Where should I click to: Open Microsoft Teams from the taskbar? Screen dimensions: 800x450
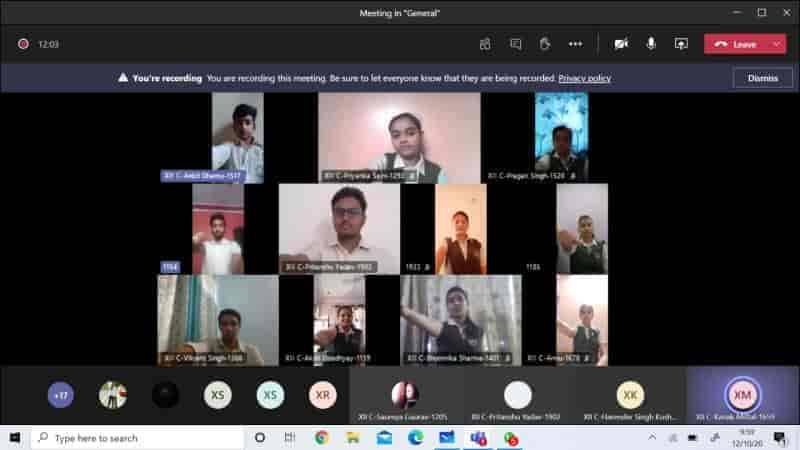click(x=478, y=438)
